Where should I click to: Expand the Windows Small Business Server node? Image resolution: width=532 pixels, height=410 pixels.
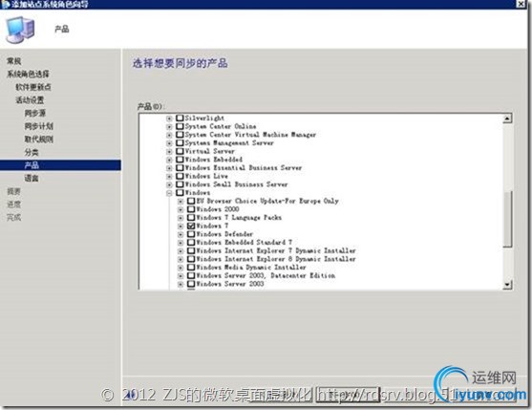coord(169,184)
